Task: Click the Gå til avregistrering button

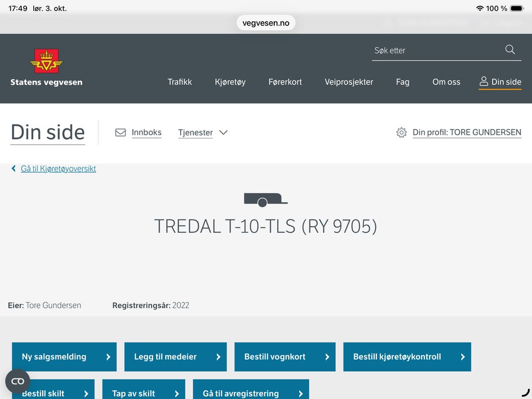Action: pos(251,389)
